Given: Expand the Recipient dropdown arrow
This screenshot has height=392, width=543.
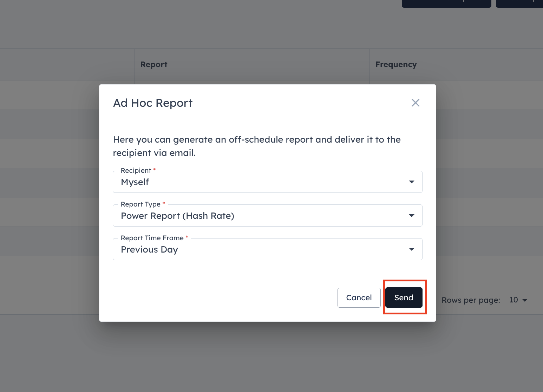Looking at the screenshot, I should [412, 182].
